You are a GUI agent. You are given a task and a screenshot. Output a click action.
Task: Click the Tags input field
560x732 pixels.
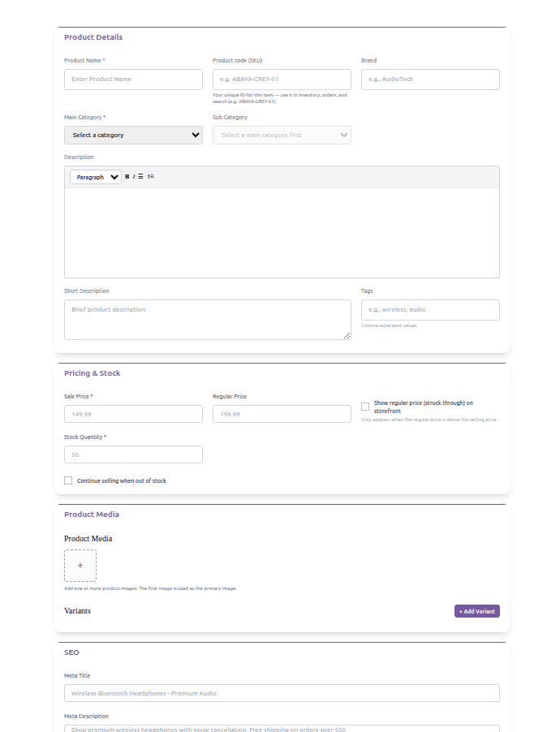(x=430, y=310)
